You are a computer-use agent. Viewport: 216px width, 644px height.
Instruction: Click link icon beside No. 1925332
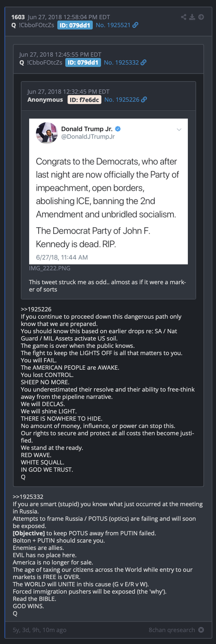tap(143, 62)
